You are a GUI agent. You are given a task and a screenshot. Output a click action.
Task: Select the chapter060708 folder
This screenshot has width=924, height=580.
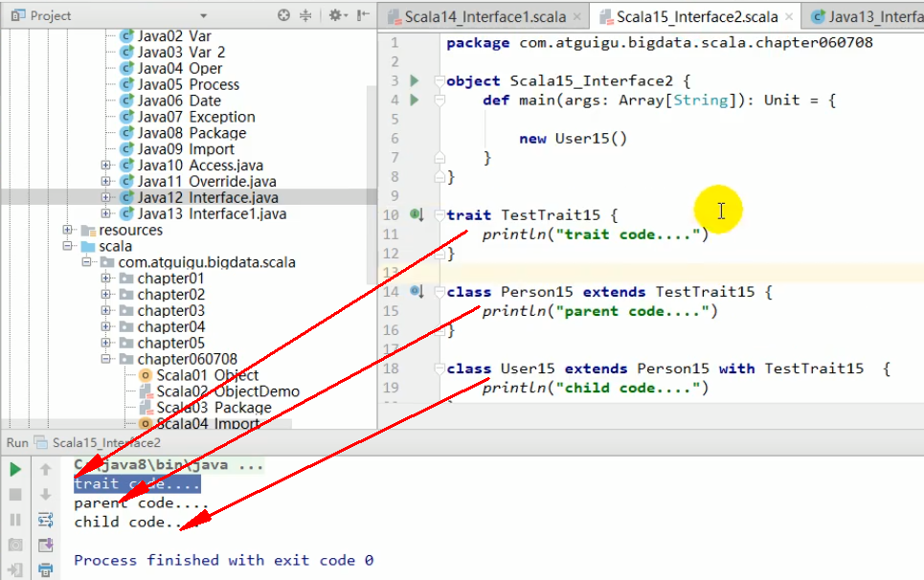[187, 359]
